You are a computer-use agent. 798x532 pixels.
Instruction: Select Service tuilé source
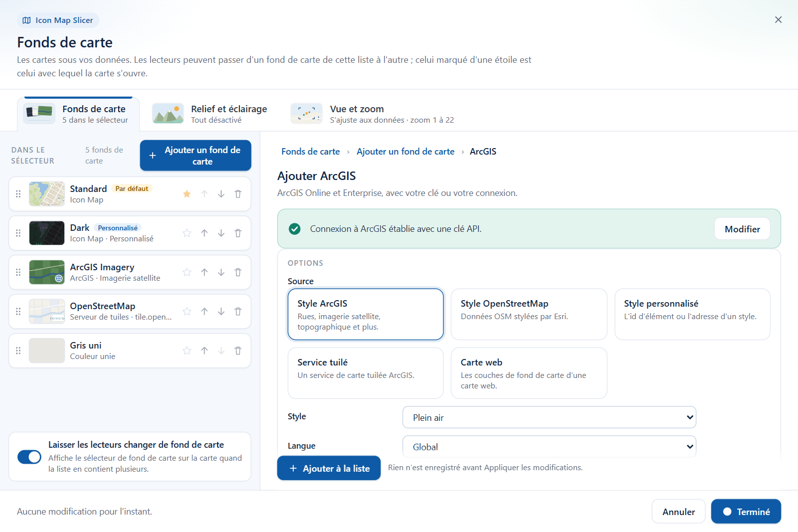pos(366,373)
